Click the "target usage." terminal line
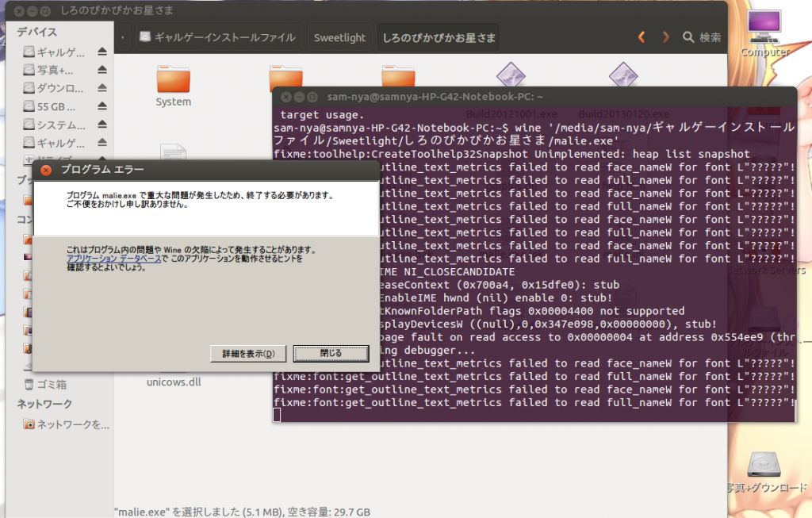812x518 pixels. [322, 115]
